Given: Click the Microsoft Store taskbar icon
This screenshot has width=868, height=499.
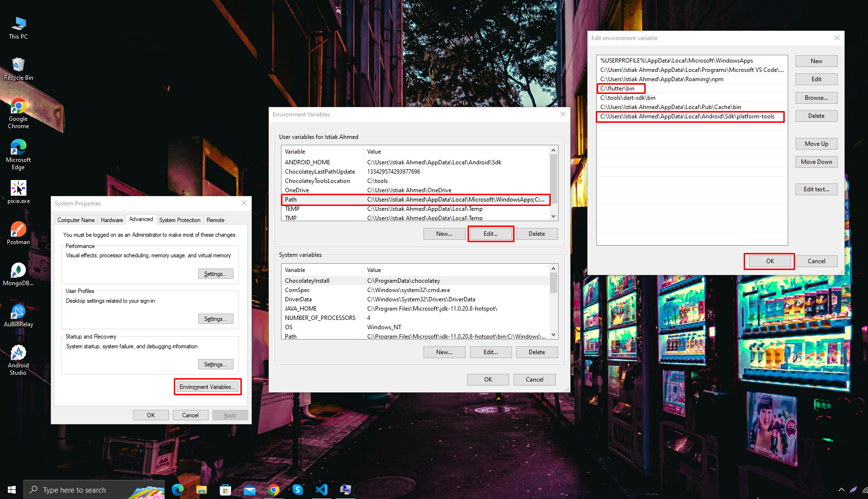Looking at the screenshot, I should [225, 489].
